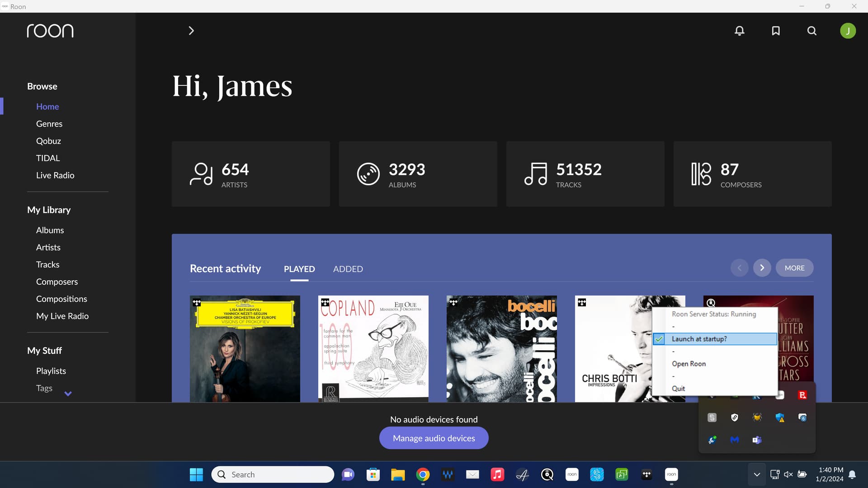The width and height of the screenshot is (868, 488).
Task: Click Microsoft Teams tray icon
Action: (x=757, y=440)
